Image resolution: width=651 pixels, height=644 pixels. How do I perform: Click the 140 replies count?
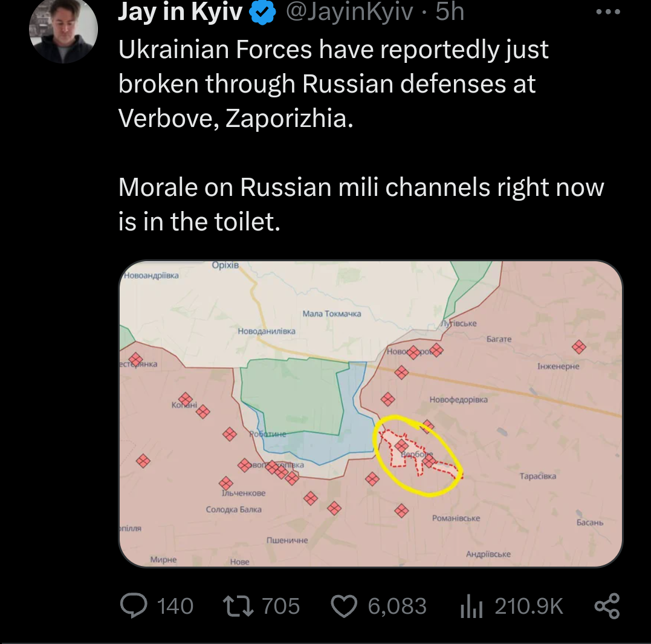click(x=175, y=606)
